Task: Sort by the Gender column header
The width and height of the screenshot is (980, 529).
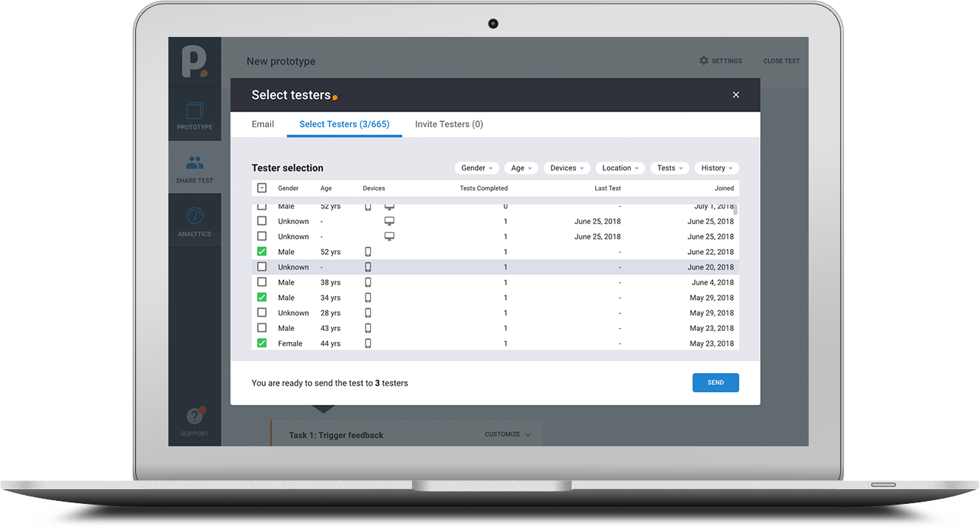Action: [x=288, y=188]
